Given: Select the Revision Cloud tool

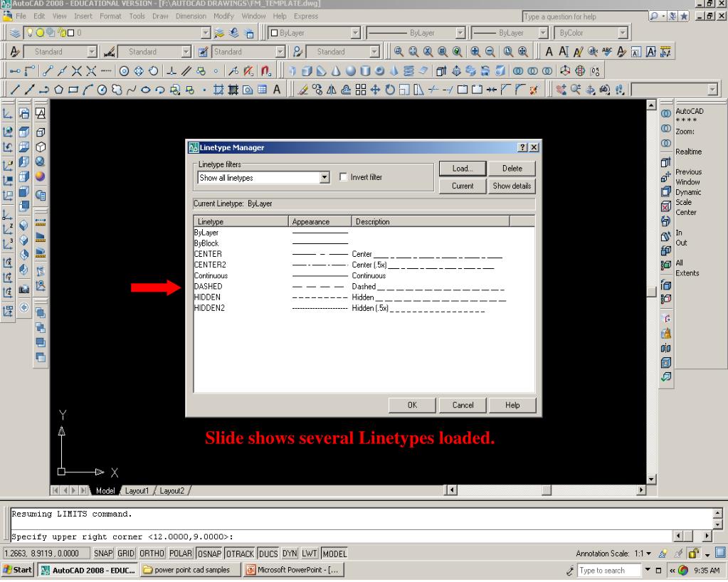Looking at the screenshot, I should (x=117, y=90).
